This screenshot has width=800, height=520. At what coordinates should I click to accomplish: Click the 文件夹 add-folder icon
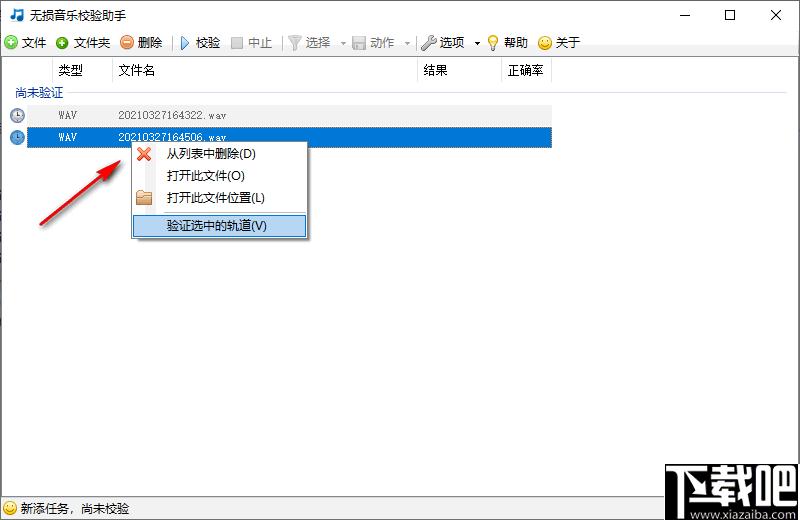tap(62, 43)
